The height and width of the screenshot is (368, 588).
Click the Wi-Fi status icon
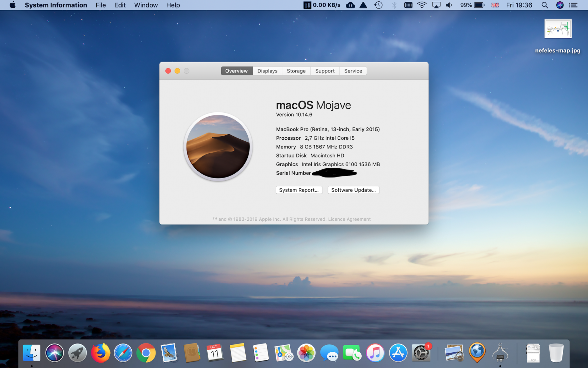422,5
